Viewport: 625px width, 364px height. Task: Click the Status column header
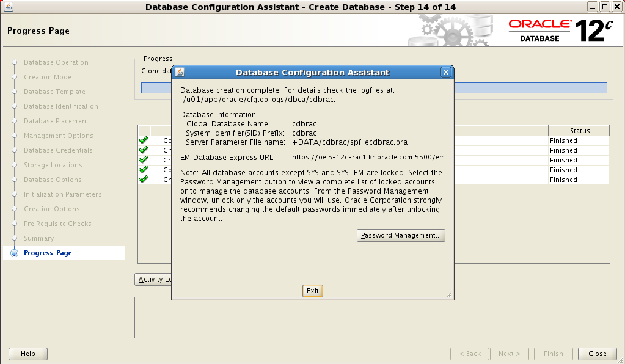(x=578, y=130)
